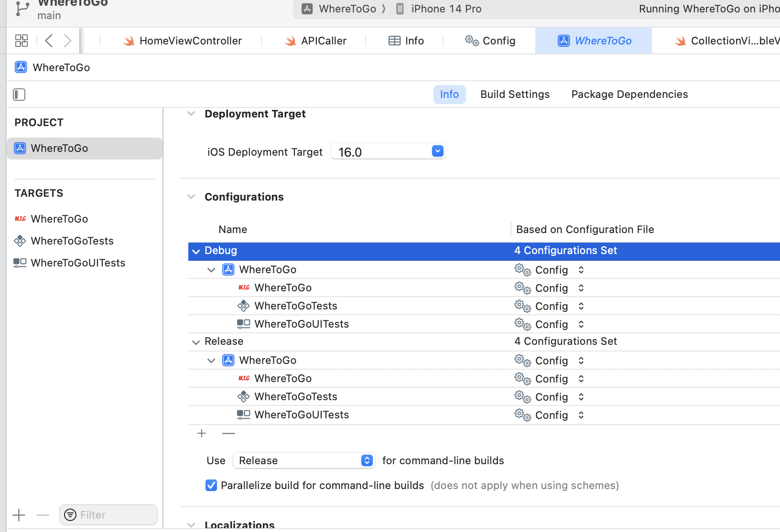Select WhereToGoUITests row under Debug
780x532 pixels.
(x=484, y=324)
